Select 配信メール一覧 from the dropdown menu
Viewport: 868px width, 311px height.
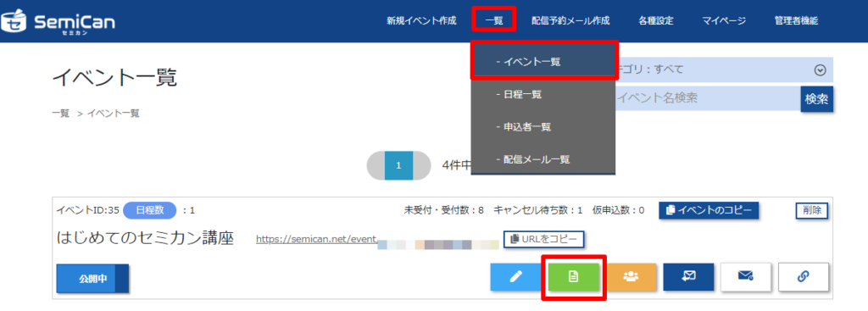(x=543, y=159)
